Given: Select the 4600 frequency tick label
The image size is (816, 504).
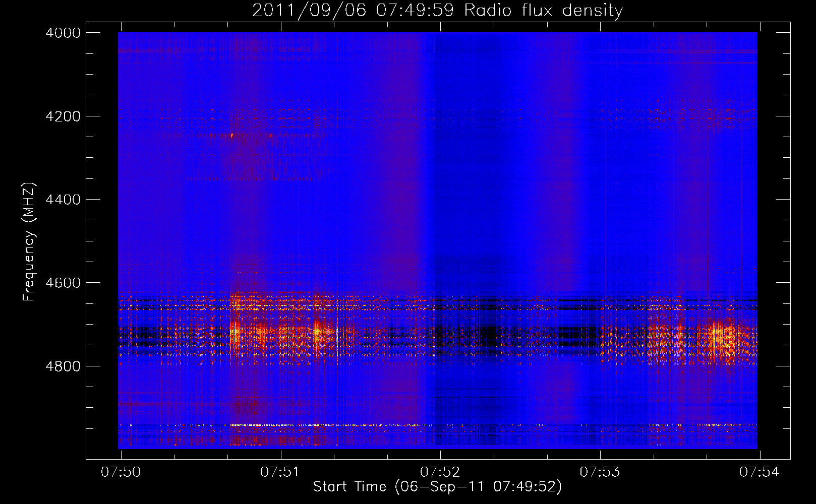Looking at the screenshot, I should click(x=63, y=283).
